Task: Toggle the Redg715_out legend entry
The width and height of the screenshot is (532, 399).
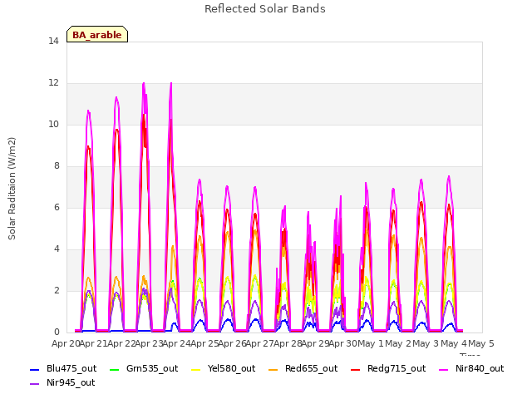Action: (388, 368)
